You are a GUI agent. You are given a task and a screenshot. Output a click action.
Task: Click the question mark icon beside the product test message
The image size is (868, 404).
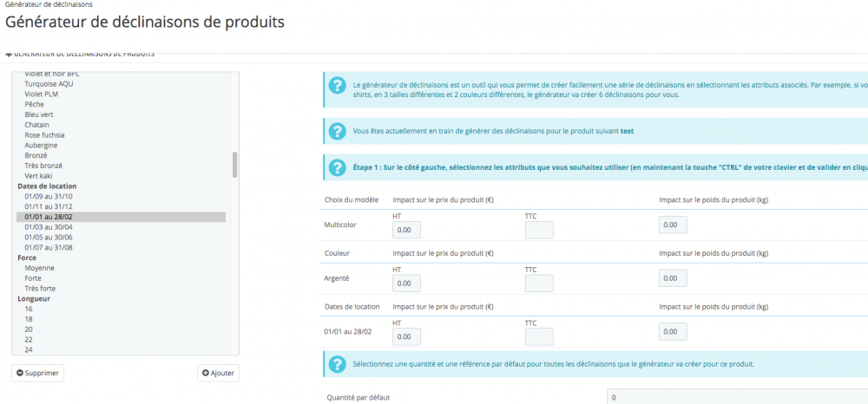(338, 132)
